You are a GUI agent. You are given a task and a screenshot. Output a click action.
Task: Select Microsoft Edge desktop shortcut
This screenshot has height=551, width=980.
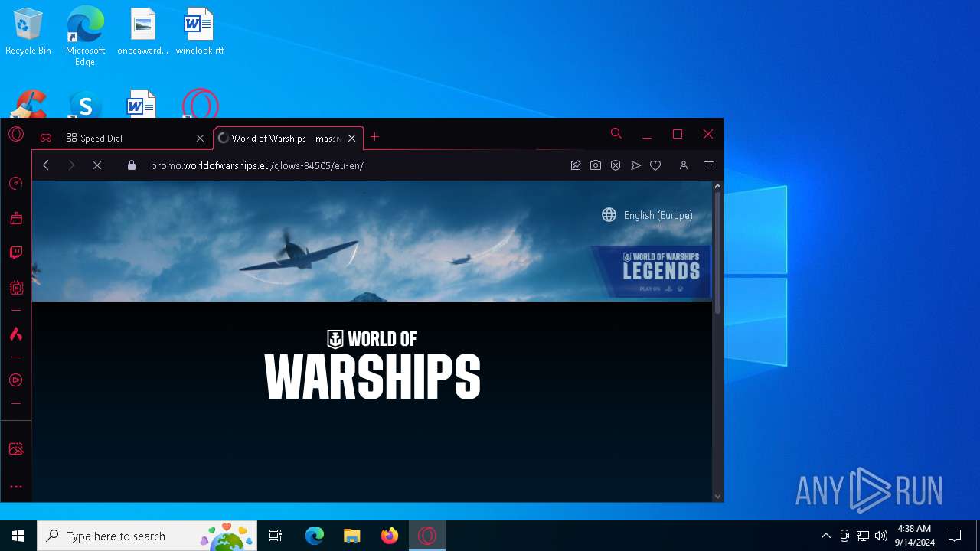(85, 36)
